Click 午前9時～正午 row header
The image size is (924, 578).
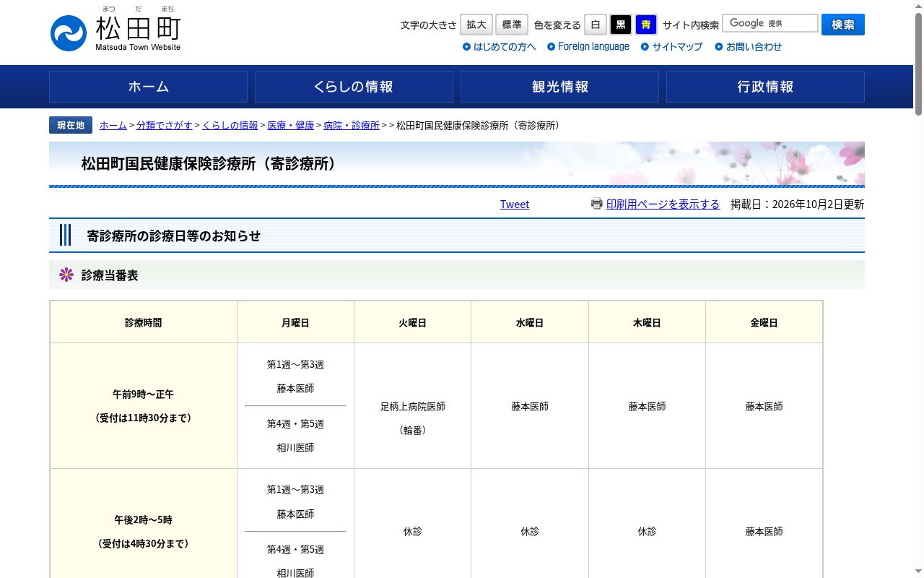(x=143, y=405)
